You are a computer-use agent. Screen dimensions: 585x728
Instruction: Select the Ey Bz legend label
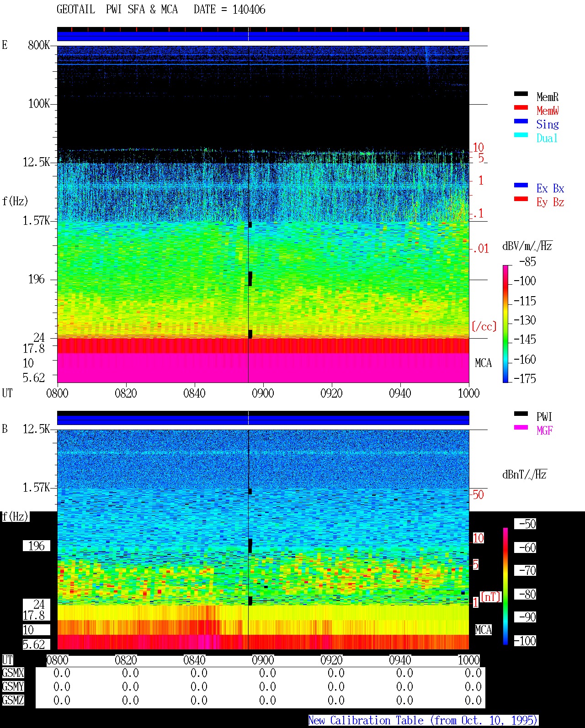(550, 202)
